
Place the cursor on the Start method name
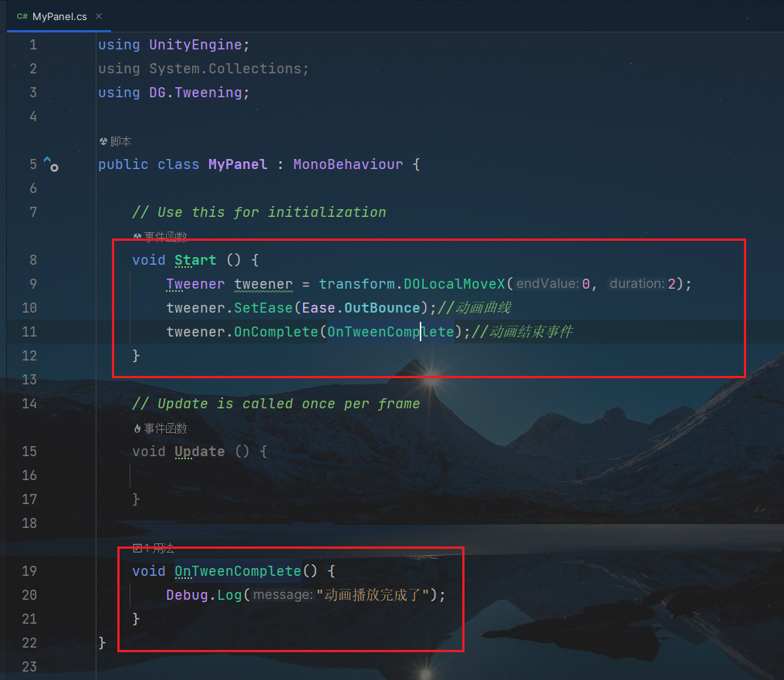[195, 260]
